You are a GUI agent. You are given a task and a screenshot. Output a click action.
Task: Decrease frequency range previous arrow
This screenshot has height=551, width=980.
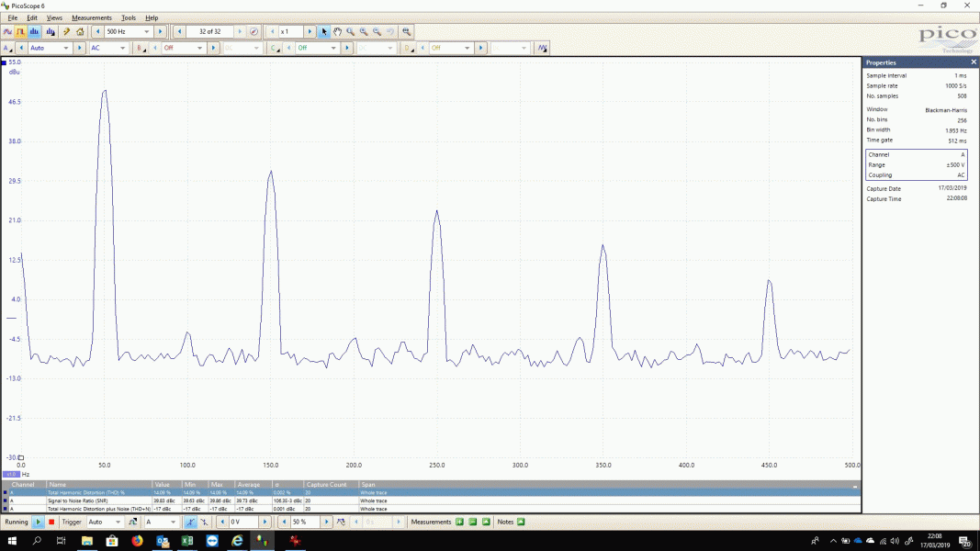[x=97, y=31]
